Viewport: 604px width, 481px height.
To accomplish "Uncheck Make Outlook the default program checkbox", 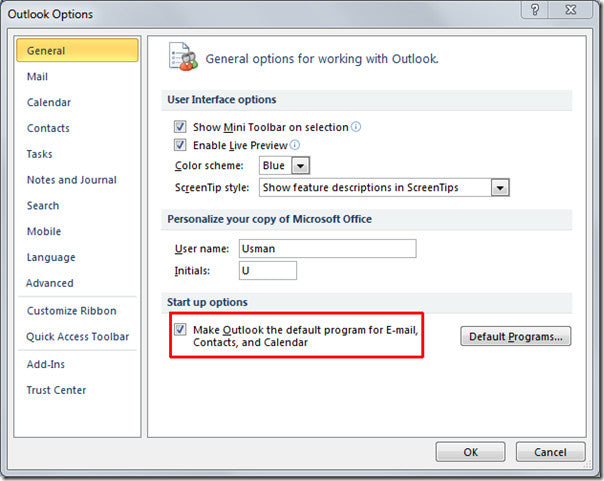I will (180, 328).
